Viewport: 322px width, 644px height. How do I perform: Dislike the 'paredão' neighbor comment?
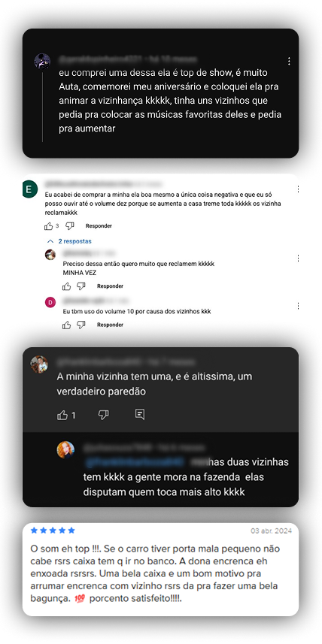(x=103, y=416)
